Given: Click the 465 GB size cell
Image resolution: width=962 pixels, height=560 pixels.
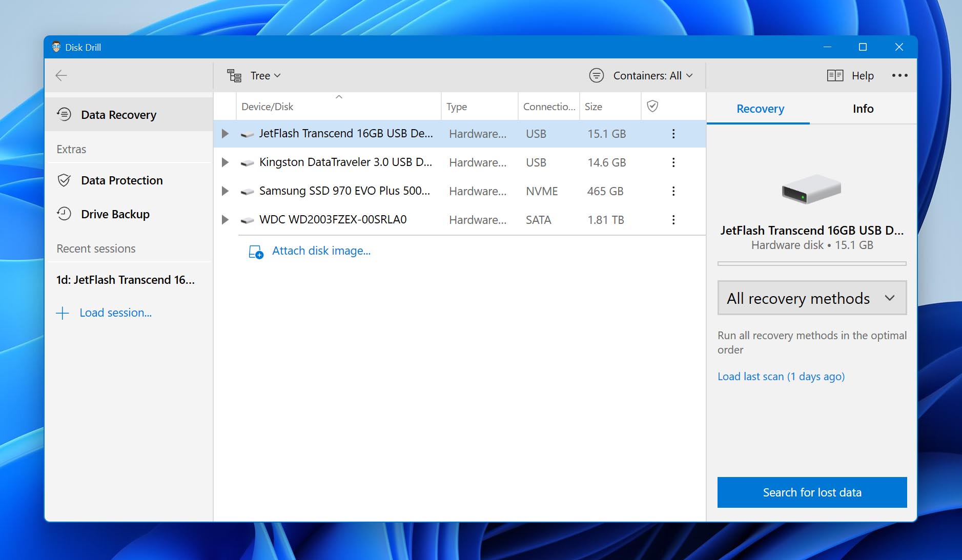Looking at the screenshot, I should (605, 191).
